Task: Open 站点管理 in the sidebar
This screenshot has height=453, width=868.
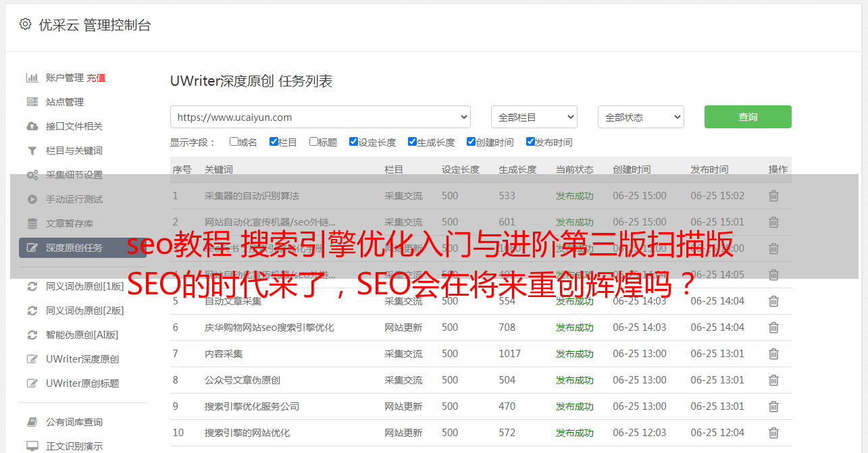Action: (65, 102)
